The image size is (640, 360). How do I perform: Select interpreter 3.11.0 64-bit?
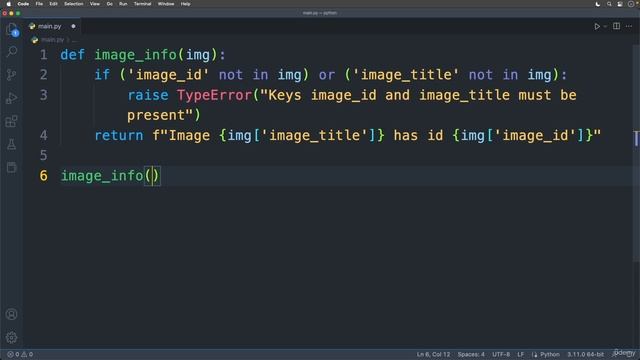tap(585, 354)
